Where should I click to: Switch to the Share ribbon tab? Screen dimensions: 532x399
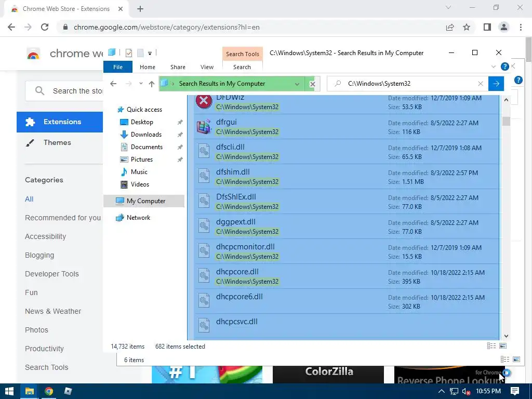tap(178, 67)
